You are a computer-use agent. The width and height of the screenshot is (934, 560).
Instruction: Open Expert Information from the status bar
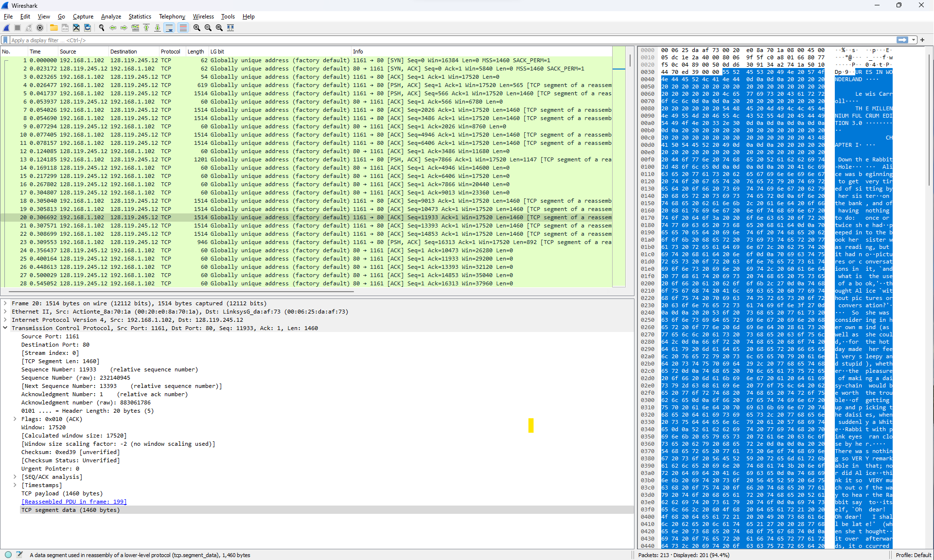coord(8,555)
